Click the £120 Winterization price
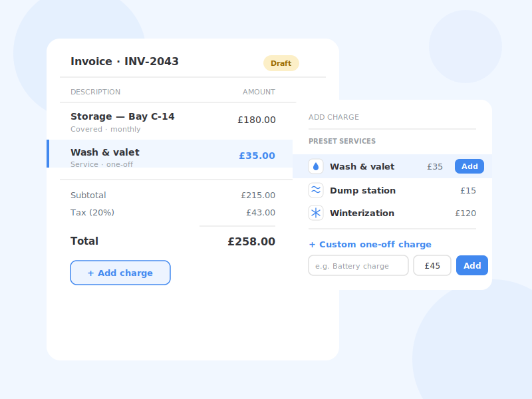Screen dimensions: 532x399 tap(465, 213)
